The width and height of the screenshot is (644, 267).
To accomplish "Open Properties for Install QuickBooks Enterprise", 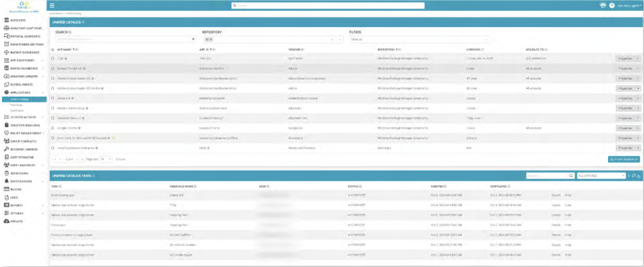I will 625,148.
